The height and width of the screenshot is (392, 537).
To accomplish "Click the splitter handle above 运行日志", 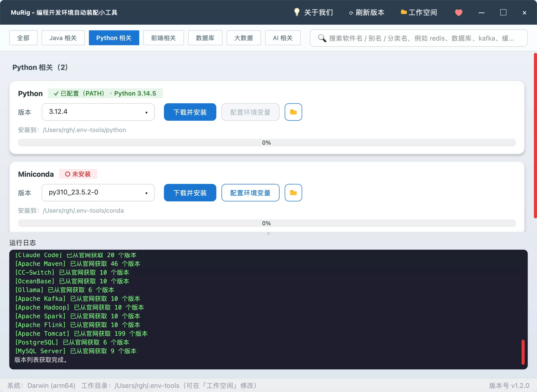I will 268,234.
